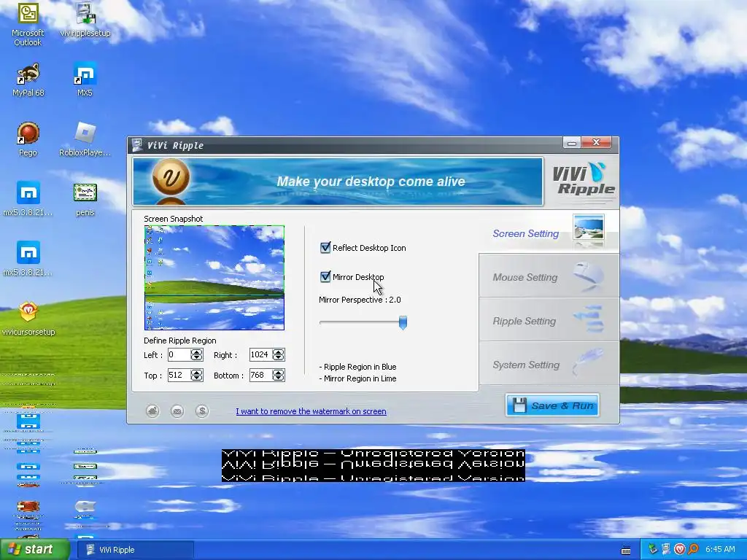This screenshot has width=747, height=560.
Task: Click the ViVi Ripple logo at top right
Action: point(584,179)
